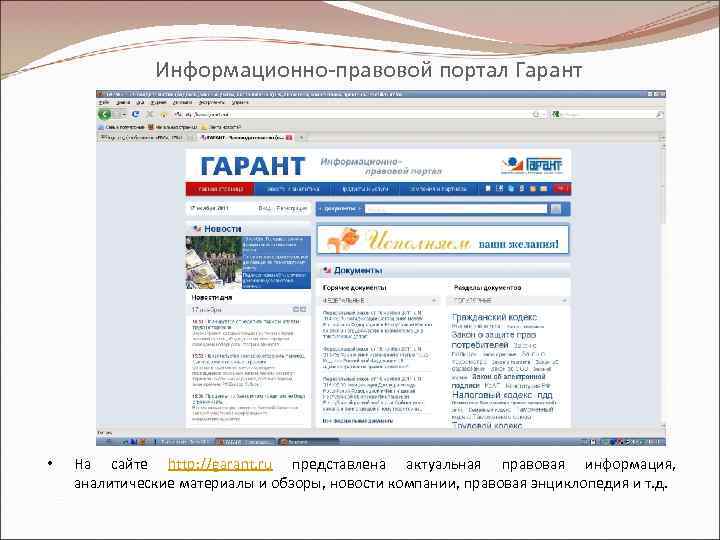Click the browser Reload icon
Image resolution: width=720 pixels, height=540 pixels.
tap(136, 114)
